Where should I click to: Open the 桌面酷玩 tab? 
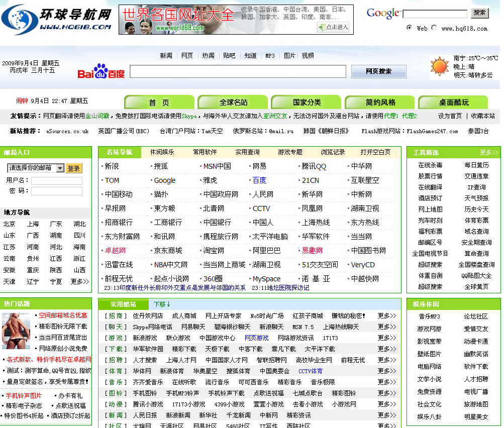(453, 102)
